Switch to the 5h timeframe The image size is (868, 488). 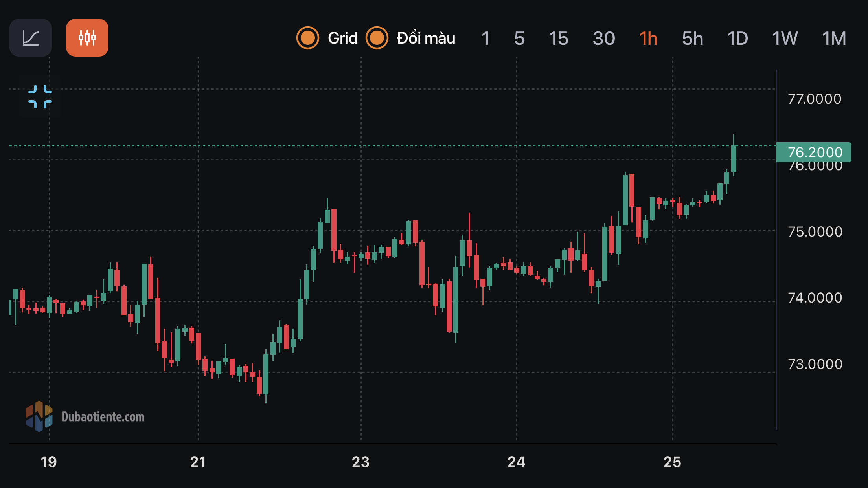[692, 39]
